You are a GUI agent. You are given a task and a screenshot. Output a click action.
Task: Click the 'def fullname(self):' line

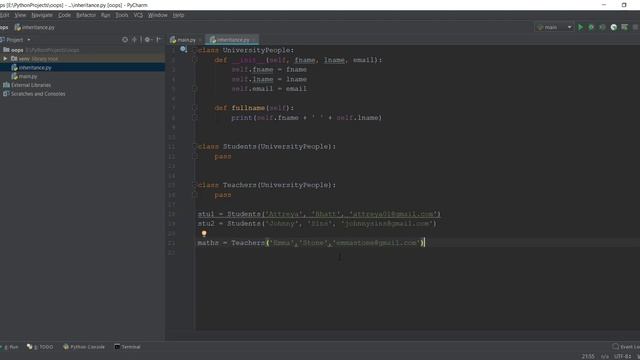tap(254, 108)
